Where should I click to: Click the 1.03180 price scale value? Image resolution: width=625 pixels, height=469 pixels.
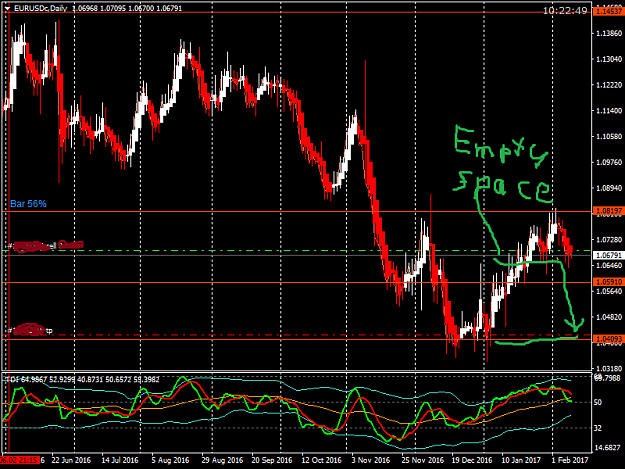[x=609, y=368]
